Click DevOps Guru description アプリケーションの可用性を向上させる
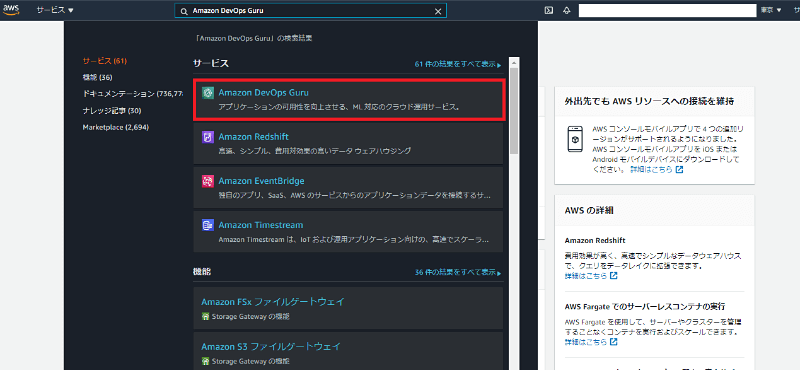This screenshot has width=800, height=370. tap(339, 107)
